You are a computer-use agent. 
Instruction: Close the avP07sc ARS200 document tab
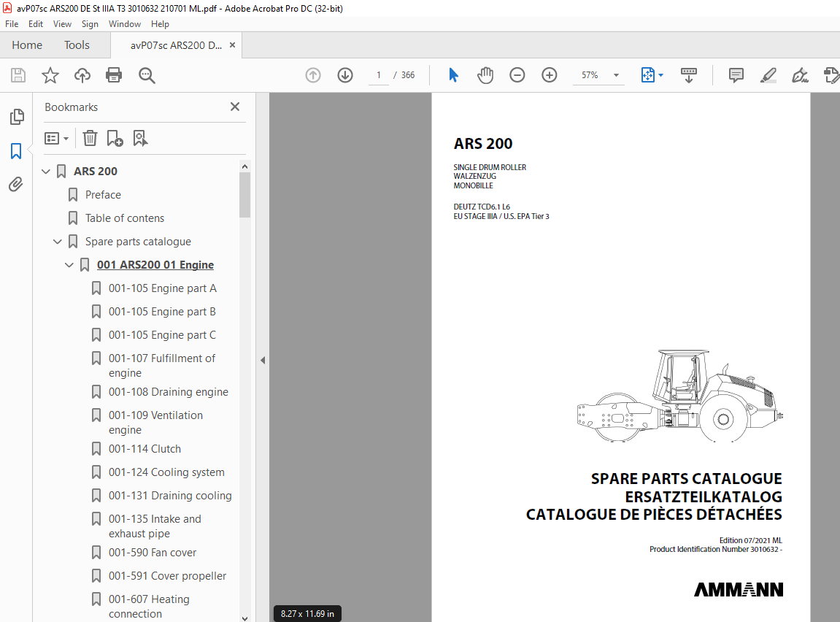click(x=233, y=45)
